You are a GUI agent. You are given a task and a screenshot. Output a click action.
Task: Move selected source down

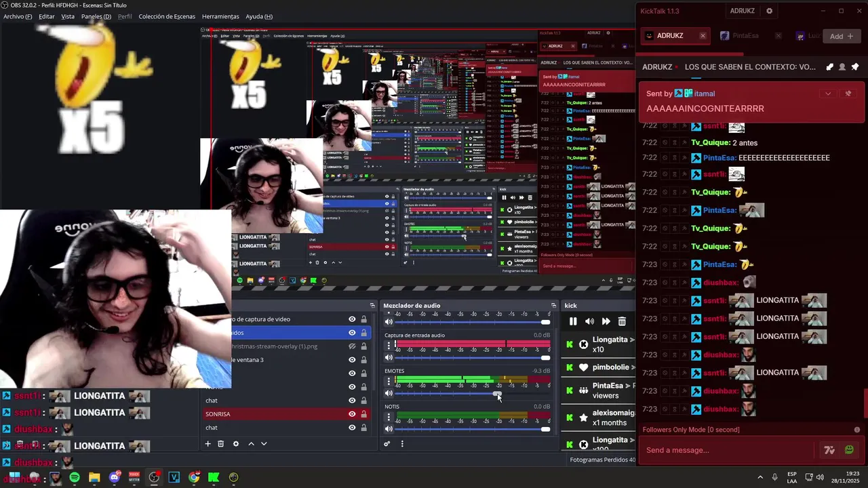264,444
